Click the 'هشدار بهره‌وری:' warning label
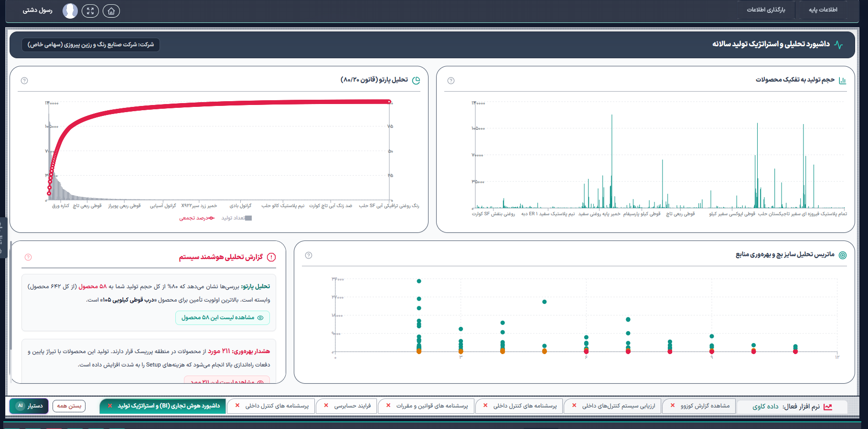Viewport: 868px width, 429px height. pos(251,352)
